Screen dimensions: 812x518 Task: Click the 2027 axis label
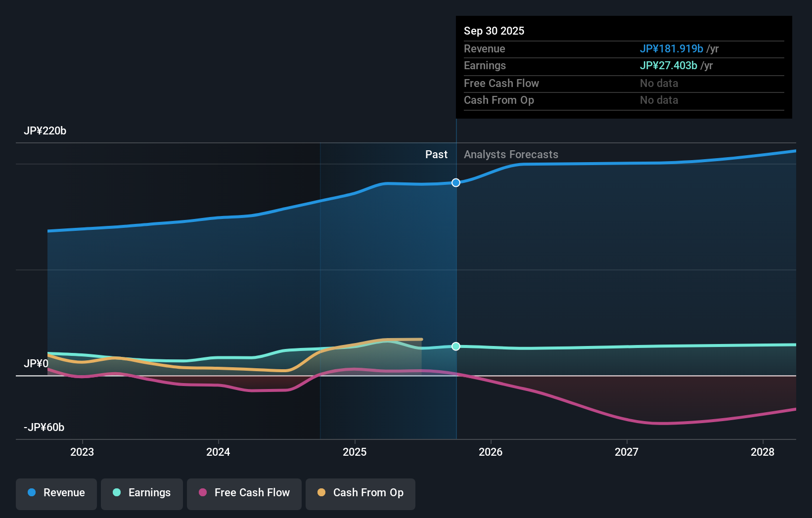coord(627,452)
